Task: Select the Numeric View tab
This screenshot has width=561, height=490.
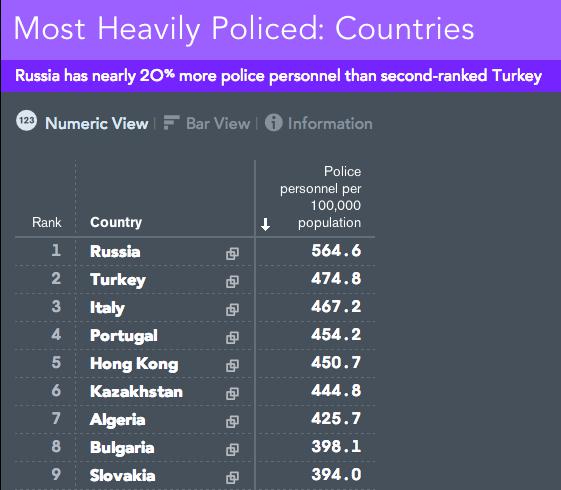Action: [97, 123]
